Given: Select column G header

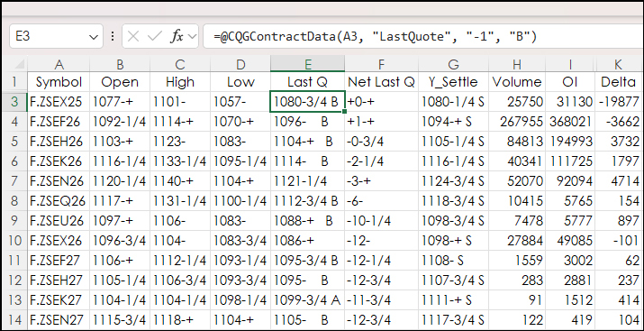Looking at the screenshot, I should (453, 64).
